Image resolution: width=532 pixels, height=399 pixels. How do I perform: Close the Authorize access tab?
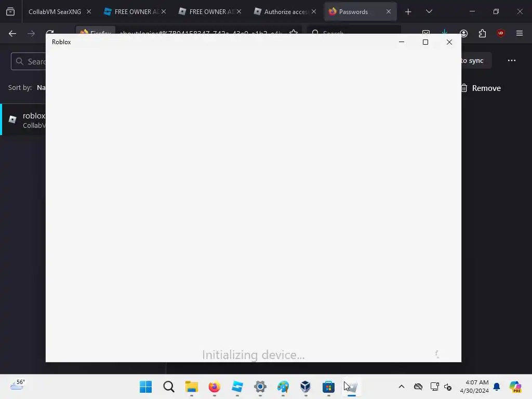[314, 11]
